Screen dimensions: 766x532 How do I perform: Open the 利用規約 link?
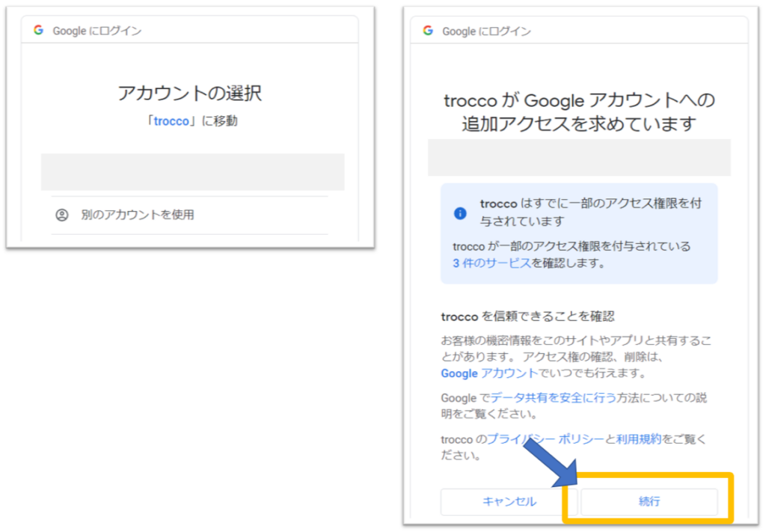click(639, 439)
